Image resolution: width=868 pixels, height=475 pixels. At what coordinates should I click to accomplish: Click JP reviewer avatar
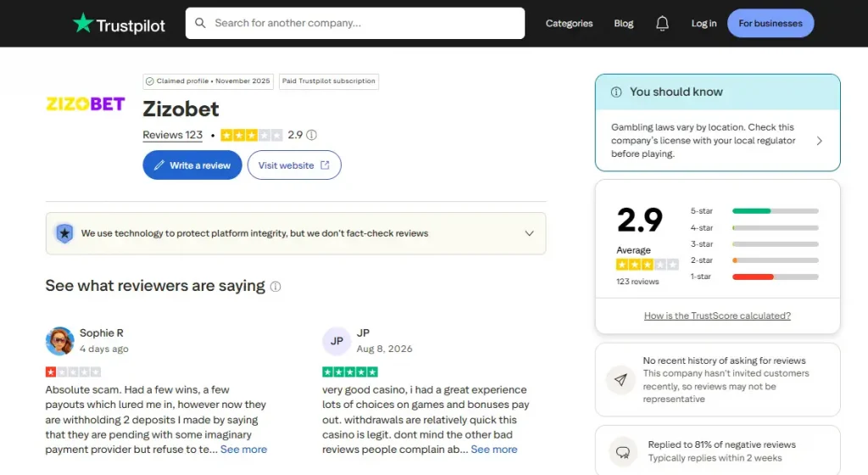[337, 341]
